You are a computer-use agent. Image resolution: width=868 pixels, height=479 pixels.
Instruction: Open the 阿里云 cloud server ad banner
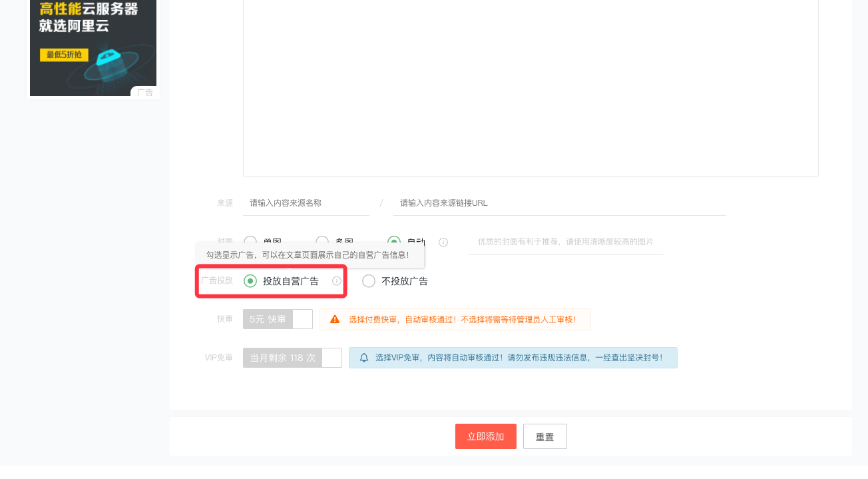pos(93,48)
